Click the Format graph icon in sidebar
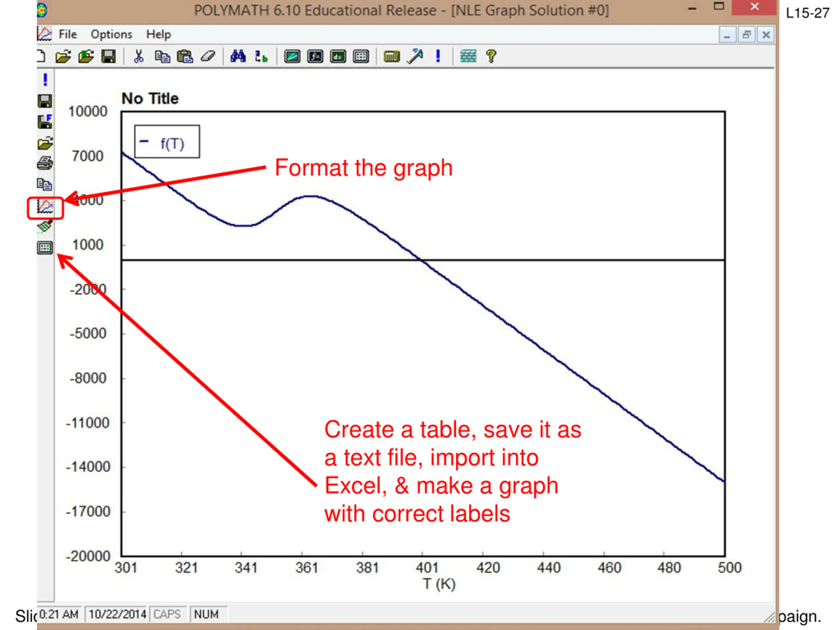Screen dimensions: 840x630 click(x=45, y=207)
